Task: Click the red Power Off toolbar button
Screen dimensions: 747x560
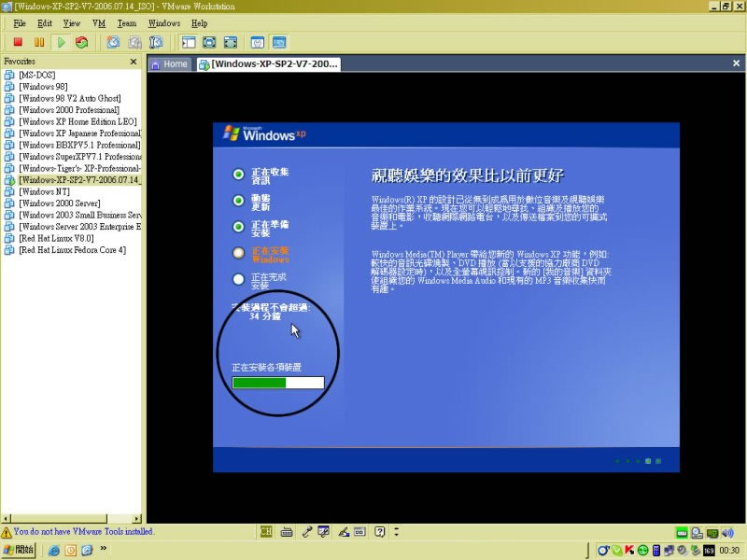Action: tap(18, 42)
